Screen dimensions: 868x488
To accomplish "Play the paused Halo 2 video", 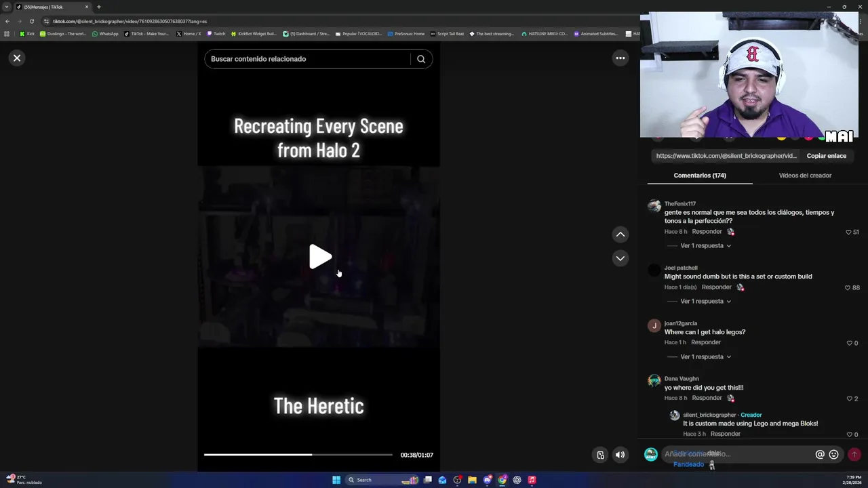I will (319, 257).
